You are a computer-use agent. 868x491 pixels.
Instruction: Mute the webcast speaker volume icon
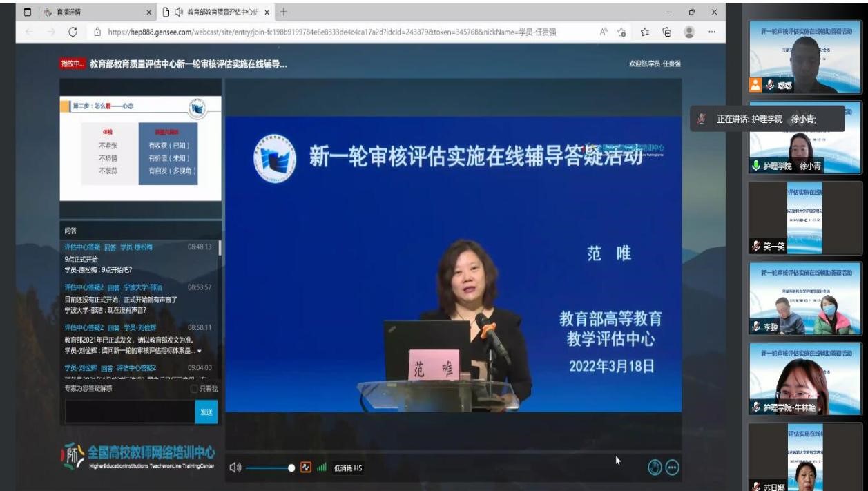(x=235, y=468)
